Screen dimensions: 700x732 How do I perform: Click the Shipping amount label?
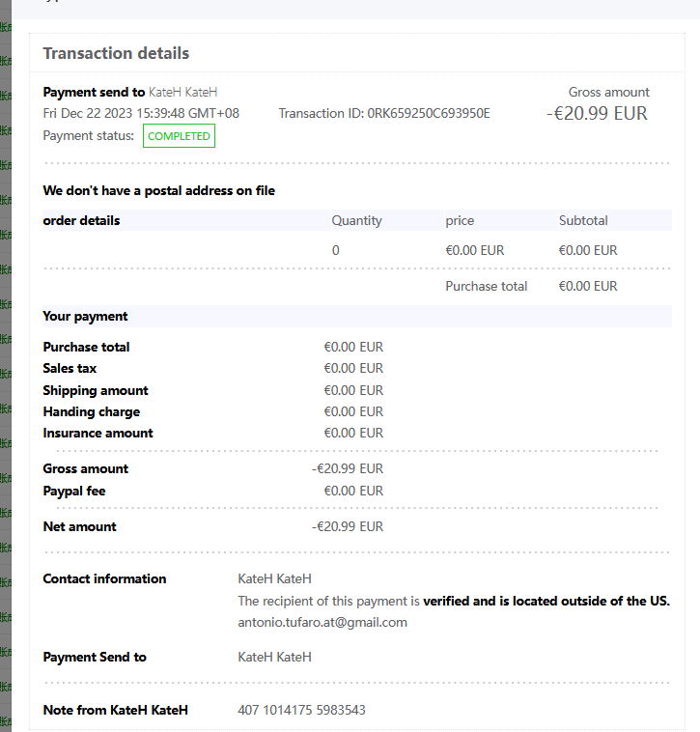96,390
